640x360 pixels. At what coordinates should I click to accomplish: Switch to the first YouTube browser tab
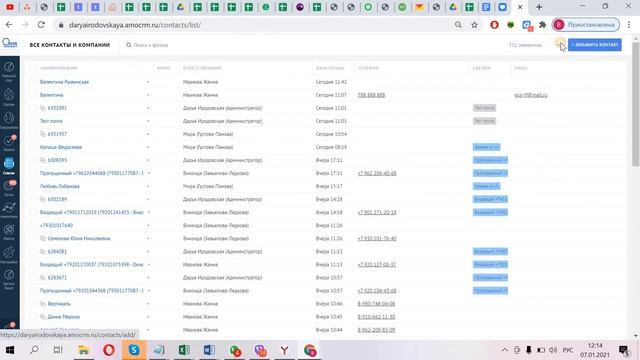(10, 7)
